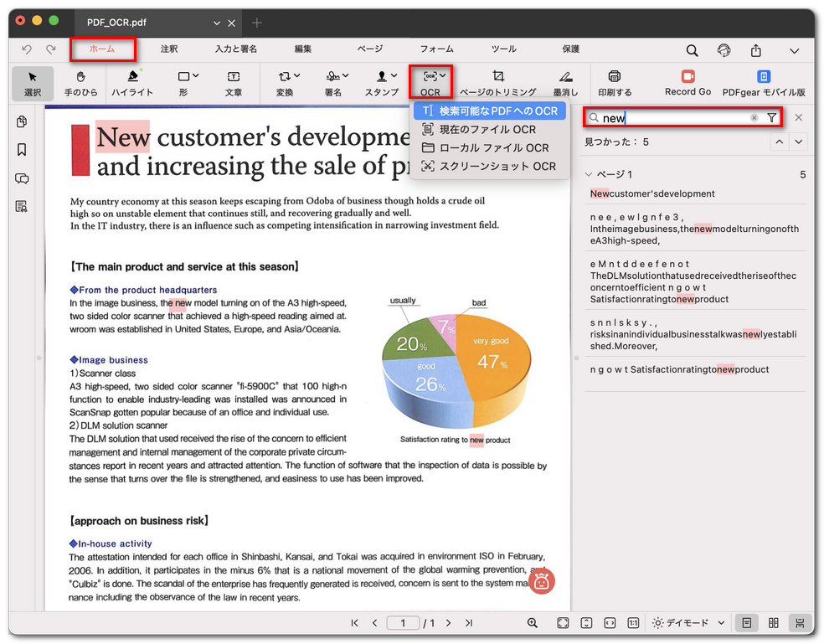This screenshot has width=824, height=644.
Task: Click the print (印刷する) icon
Action: (x=615, y=83)
